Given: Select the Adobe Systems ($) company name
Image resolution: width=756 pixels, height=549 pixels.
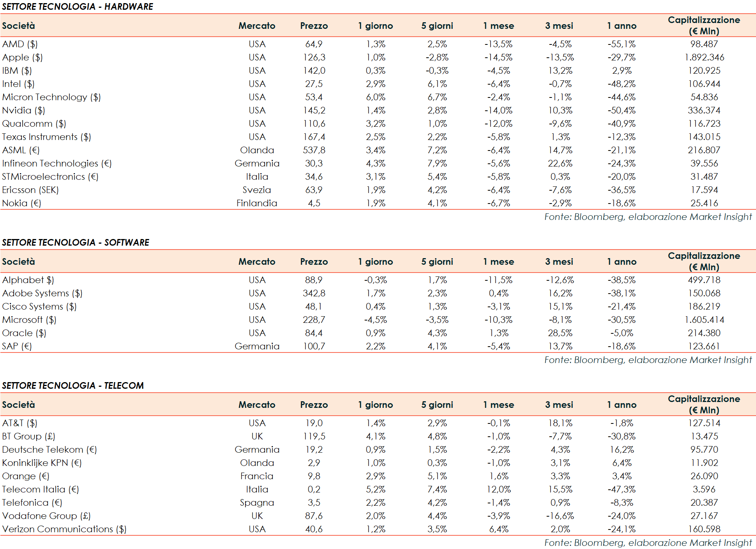Looking at the screenshot, I should [x=42, y=293].
